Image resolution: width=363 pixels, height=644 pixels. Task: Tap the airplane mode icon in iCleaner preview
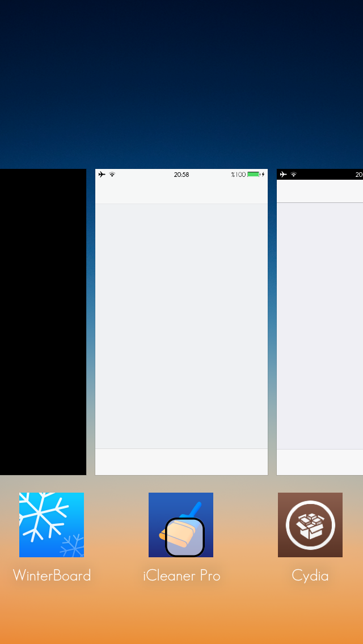pos(102,175)
